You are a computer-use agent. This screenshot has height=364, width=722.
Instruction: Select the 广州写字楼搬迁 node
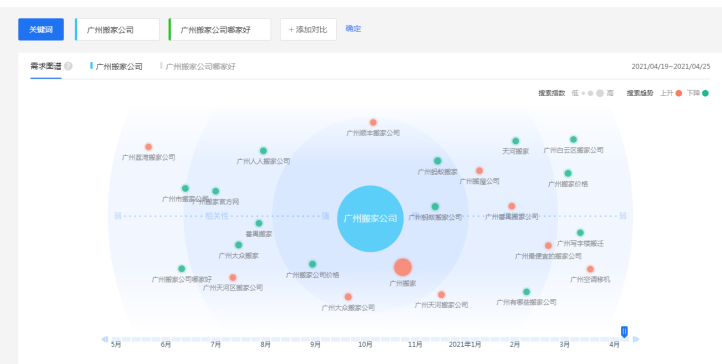pyautogui.click(x=580, y=233)
